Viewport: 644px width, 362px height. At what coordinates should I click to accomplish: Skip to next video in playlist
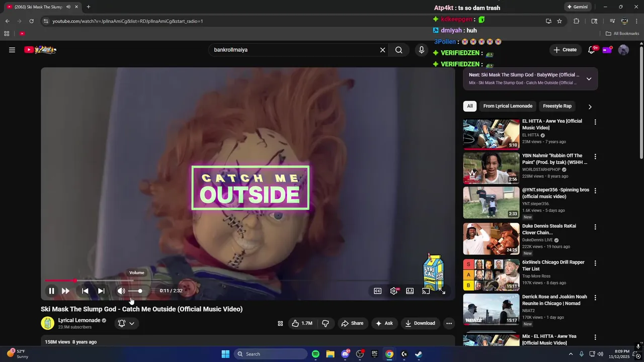coord(101,291)
